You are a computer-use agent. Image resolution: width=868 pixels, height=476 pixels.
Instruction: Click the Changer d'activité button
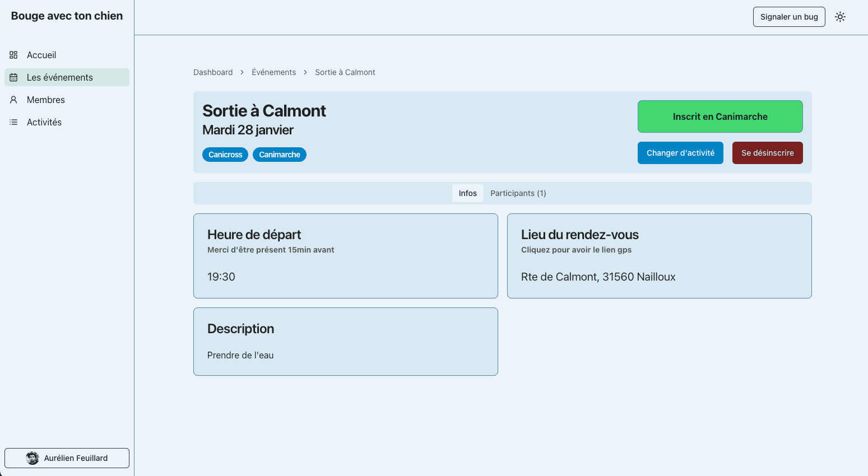(680, 153)
